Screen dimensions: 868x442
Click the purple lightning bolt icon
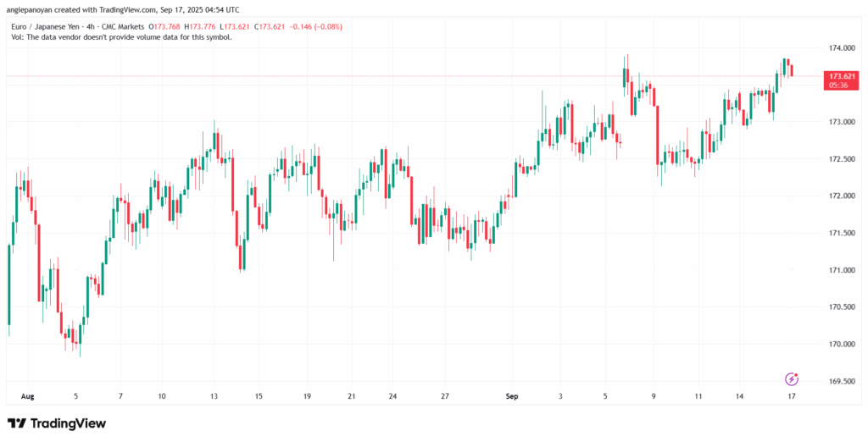click(792, 378)
